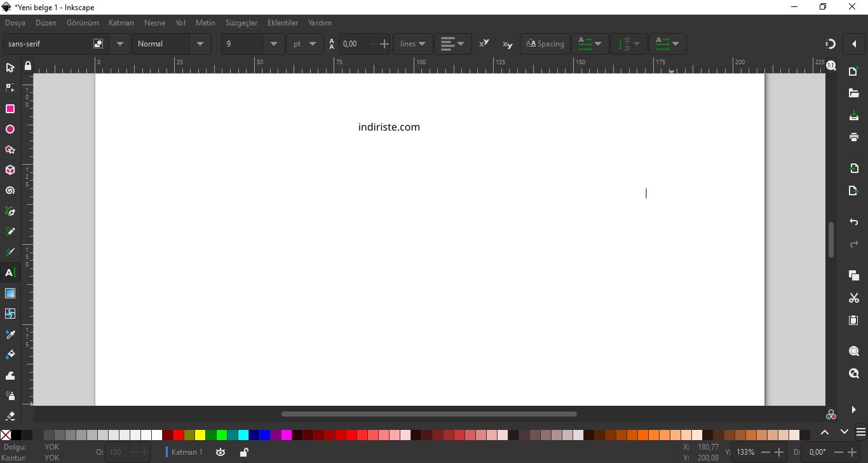Toggle color-managed display mode
Viewport: 868px width, 463px height.
831,415
